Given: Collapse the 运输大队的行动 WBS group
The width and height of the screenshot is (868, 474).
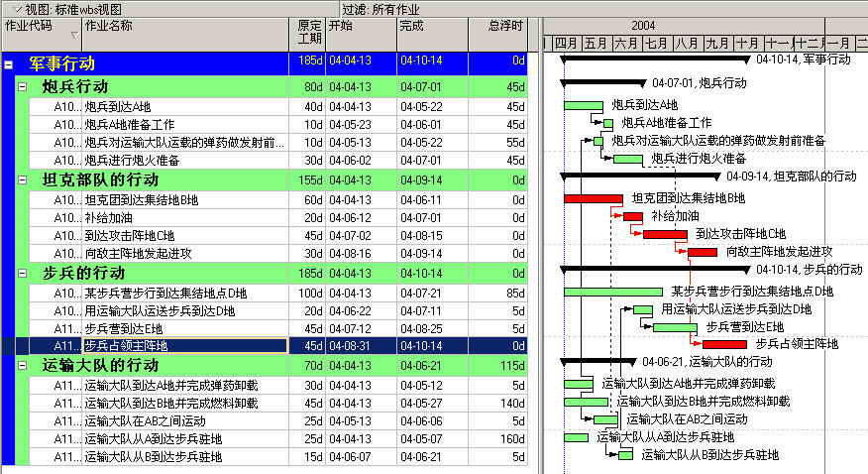Looking at the screenshot, I should (22, 366).
